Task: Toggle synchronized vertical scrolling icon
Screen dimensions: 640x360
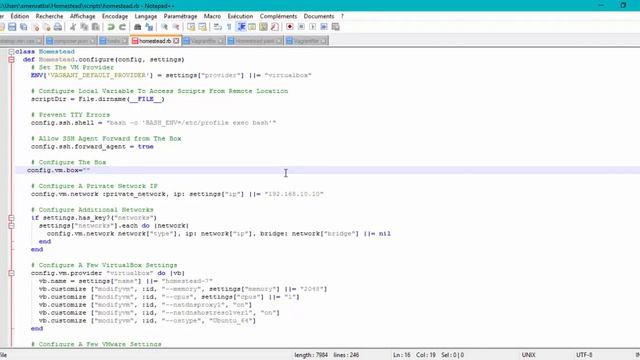Action: [x=191, y=27]
